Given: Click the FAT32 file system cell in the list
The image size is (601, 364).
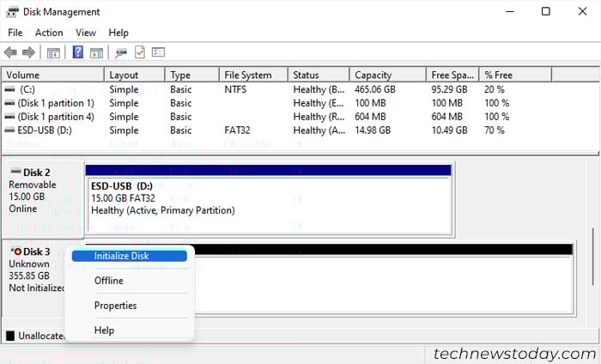Looking at the screenshot, I should coord(237,130).
